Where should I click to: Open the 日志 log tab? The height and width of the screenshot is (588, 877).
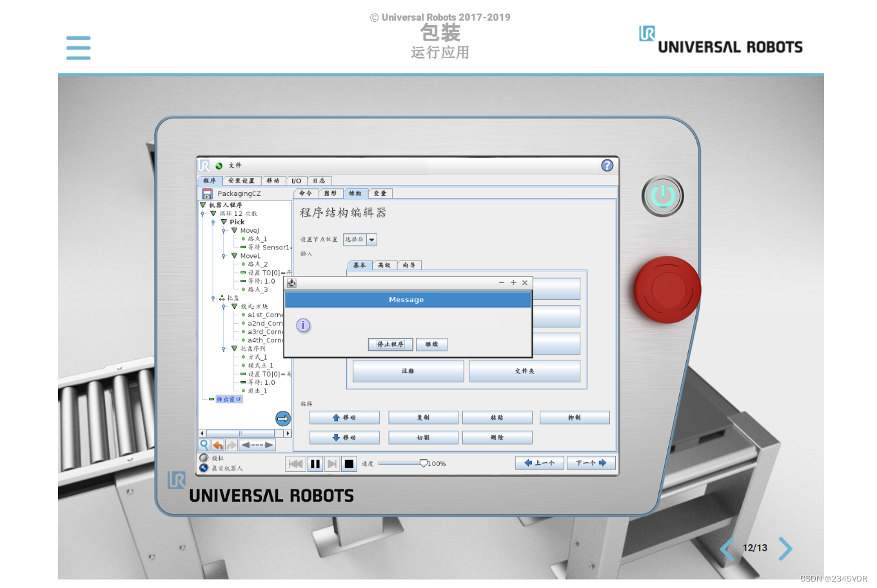click(319, 181)
